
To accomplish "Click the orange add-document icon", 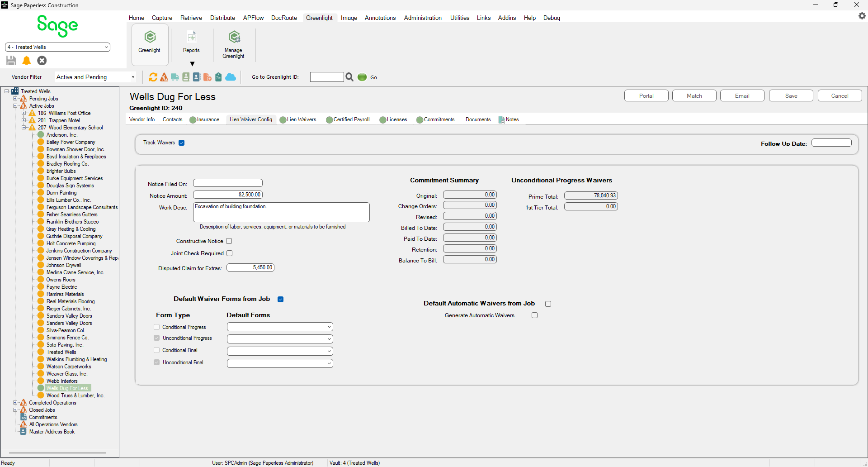I will point(208,77).
